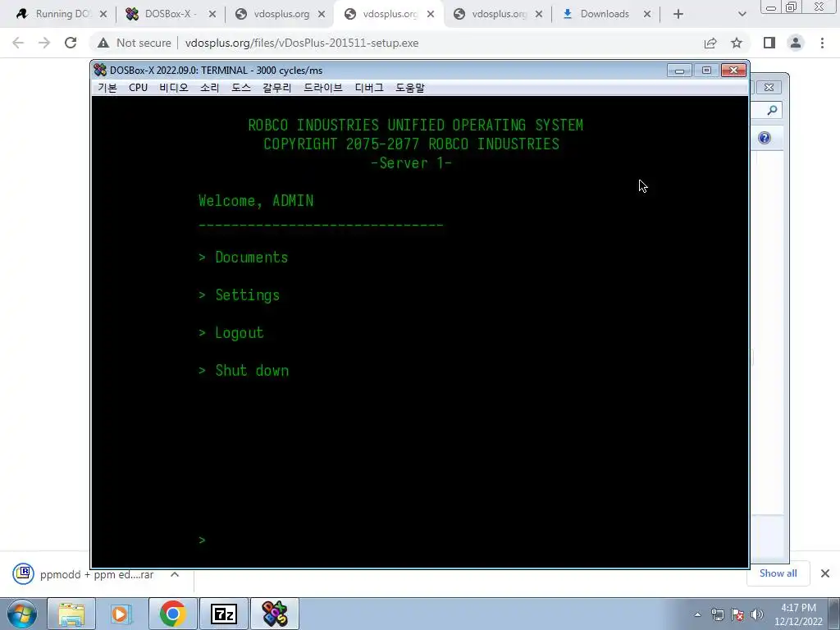Open Windows Explorer from the taskbar
The image size is (840, 630).
point(71,614)
